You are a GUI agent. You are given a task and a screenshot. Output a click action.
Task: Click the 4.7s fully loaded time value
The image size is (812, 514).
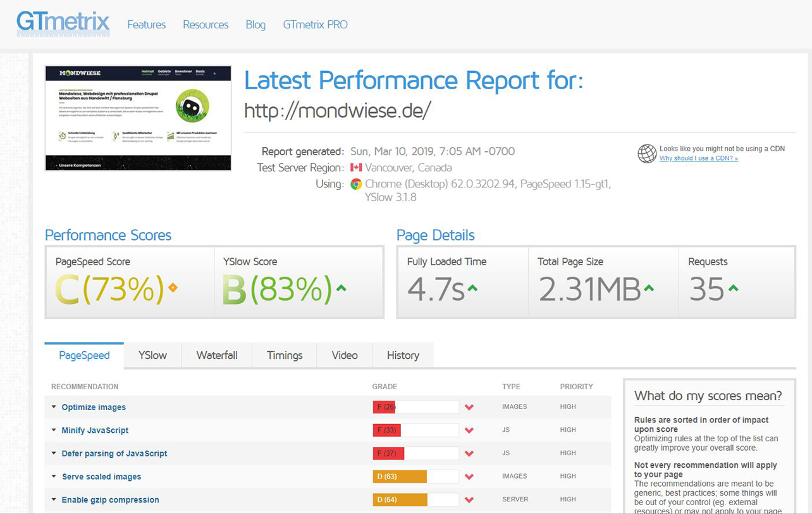pyautogui.click(x=436, y=289)
